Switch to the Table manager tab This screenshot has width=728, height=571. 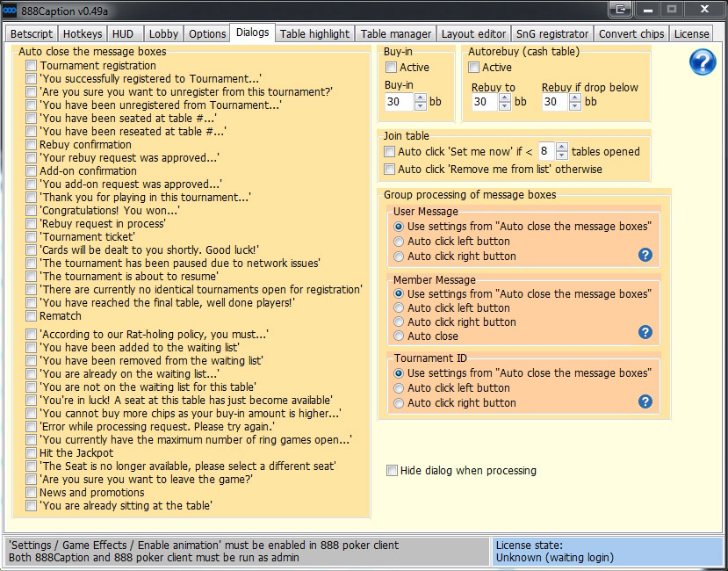pyautogui.click(x=395, y=33)
